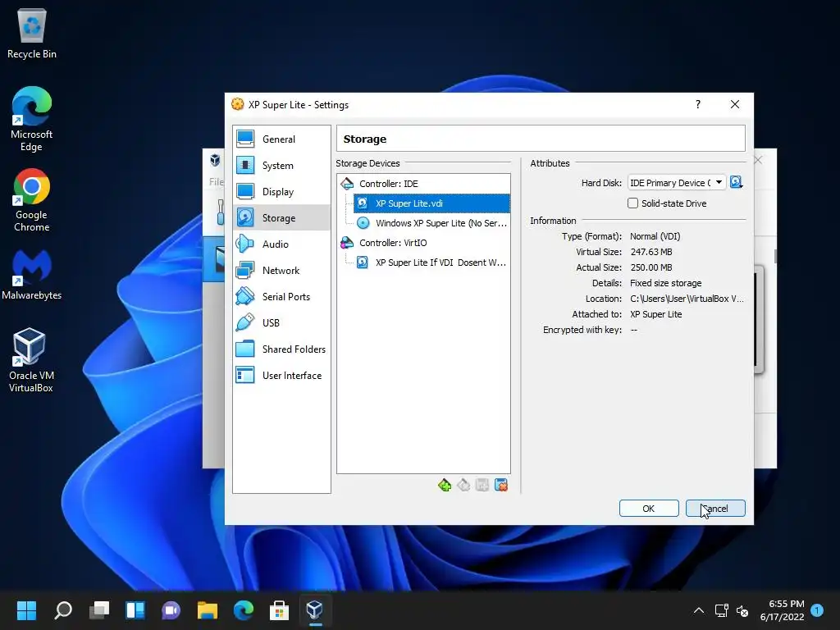840x630 pixels.
Task: Click the Display screen icon
Action: (245, 191)
